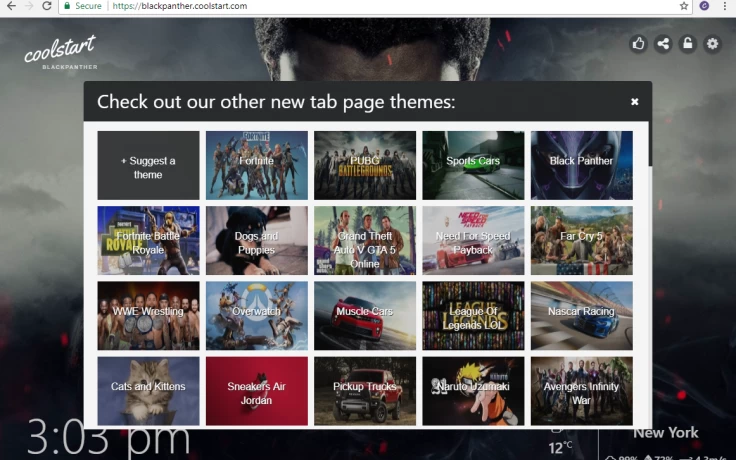Click the New York weather location

[x=666, y=433]
